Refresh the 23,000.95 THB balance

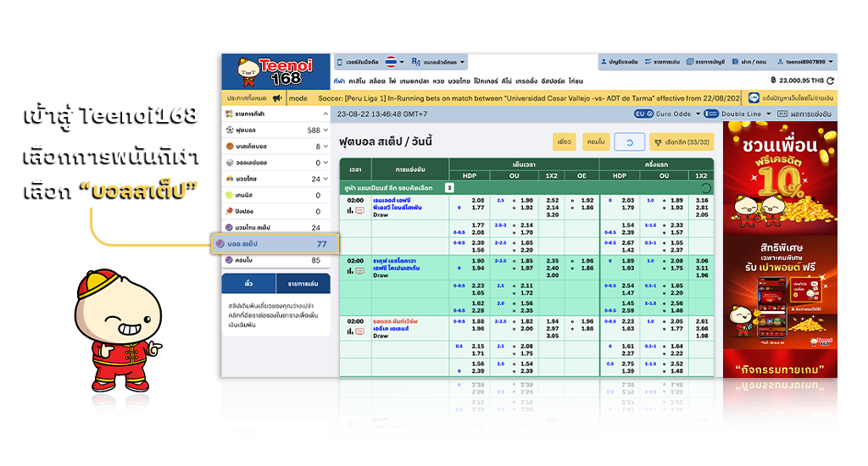(x=831, y=80)
